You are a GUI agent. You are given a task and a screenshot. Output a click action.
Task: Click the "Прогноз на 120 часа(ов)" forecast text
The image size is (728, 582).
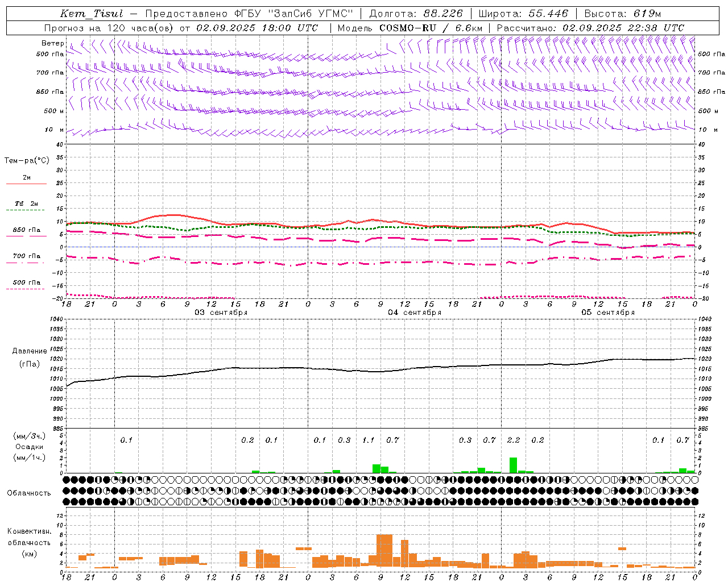point(109,28)
